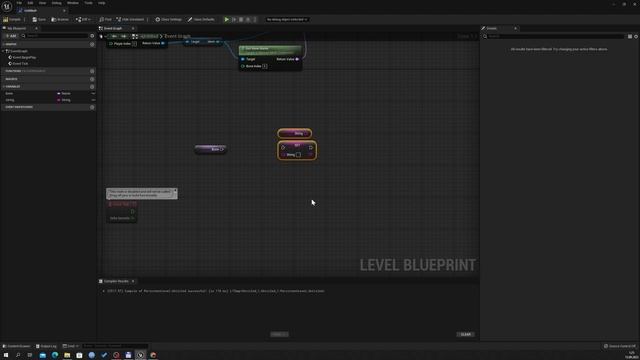This screenshot has width=640, height=360.
Task: Select the Bone variable getter node
Action: click(x=211, y=149)
